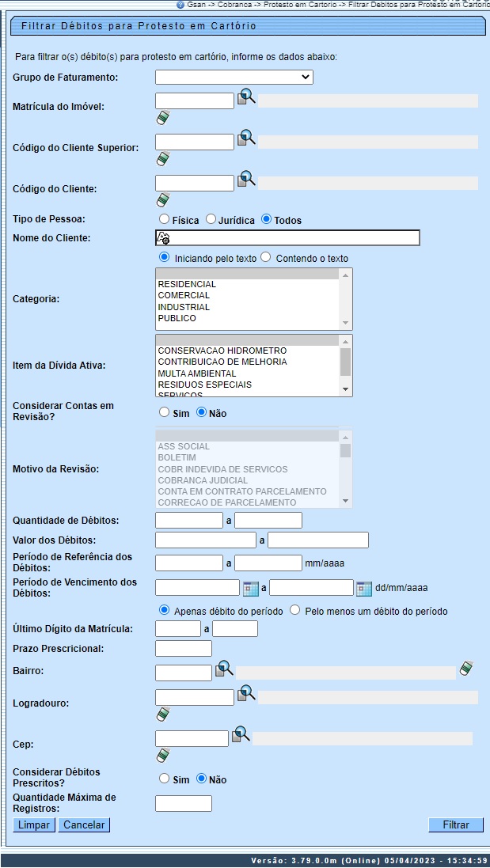This screenshot has width=490, height=868.
Task: Select PUBLICO in Categoria list
Action: (x=248, y=318)
